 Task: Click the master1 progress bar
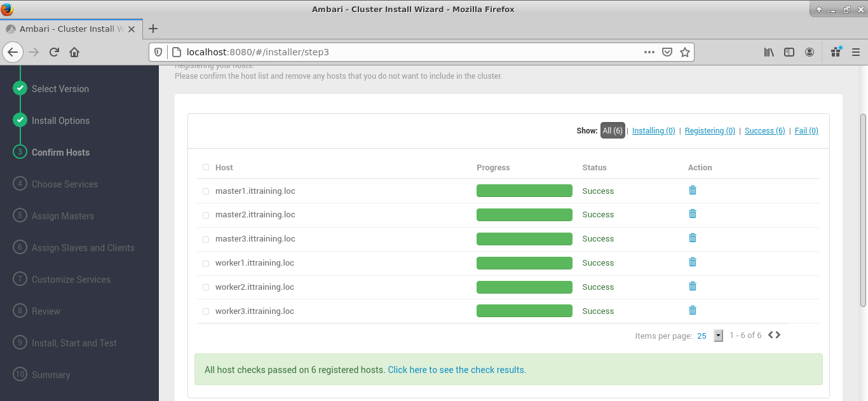coord(524,191)
